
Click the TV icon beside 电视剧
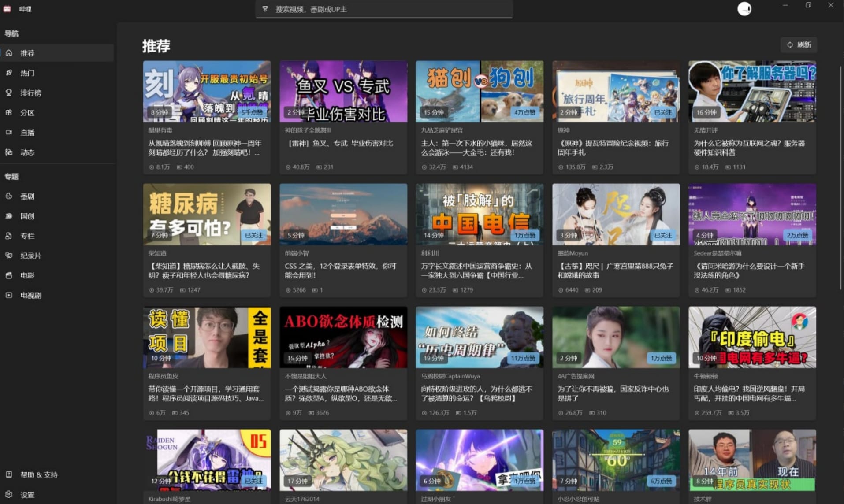9,295
